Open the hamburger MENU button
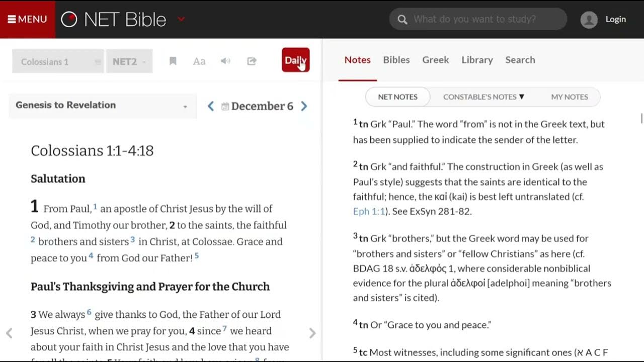 (x=27, y=19)
